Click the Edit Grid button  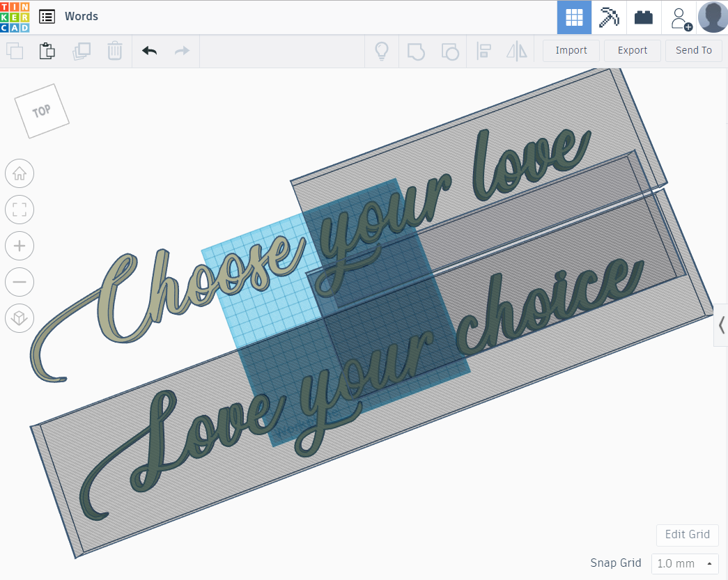tap(687, 535)
